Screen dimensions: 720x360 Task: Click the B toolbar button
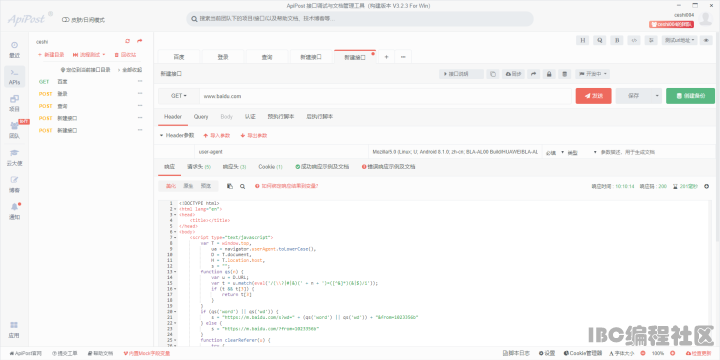click(x=617, y=40)
